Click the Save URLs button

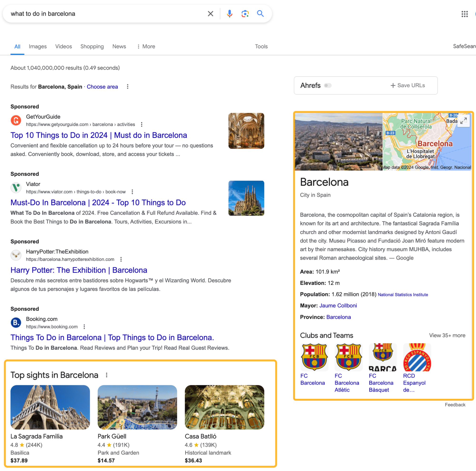407,85
